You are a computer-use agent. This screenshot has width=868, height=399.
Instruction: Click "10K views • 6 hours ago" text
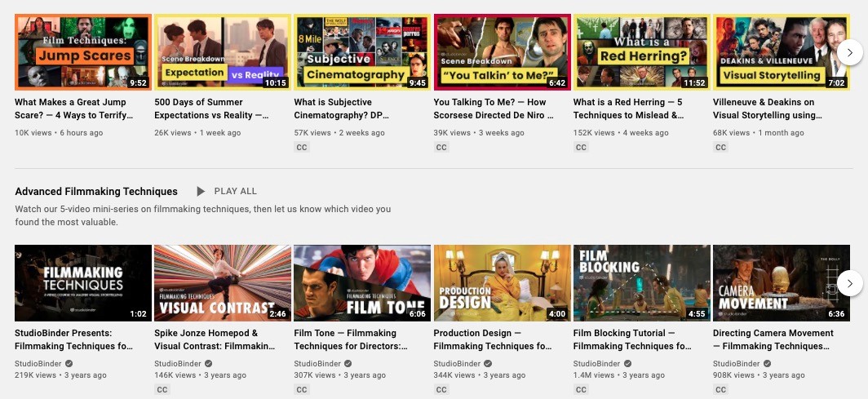tap(59, 133)
